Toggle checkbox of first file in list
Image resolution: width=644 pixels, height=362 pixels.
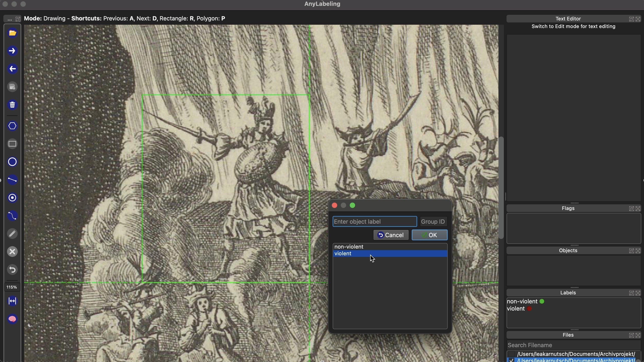511,354
